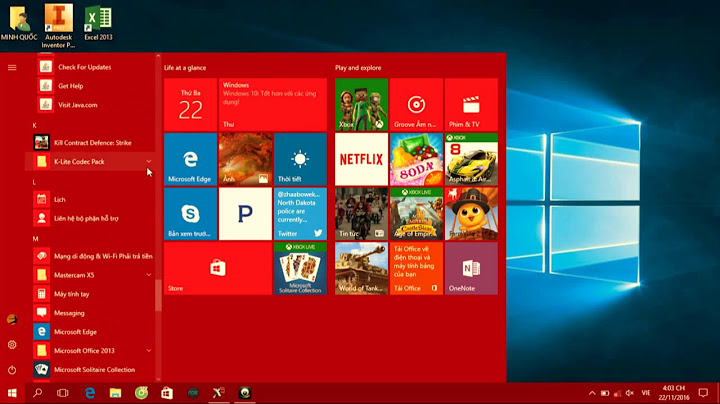Click the Play and explore group title

click(358, 68)
